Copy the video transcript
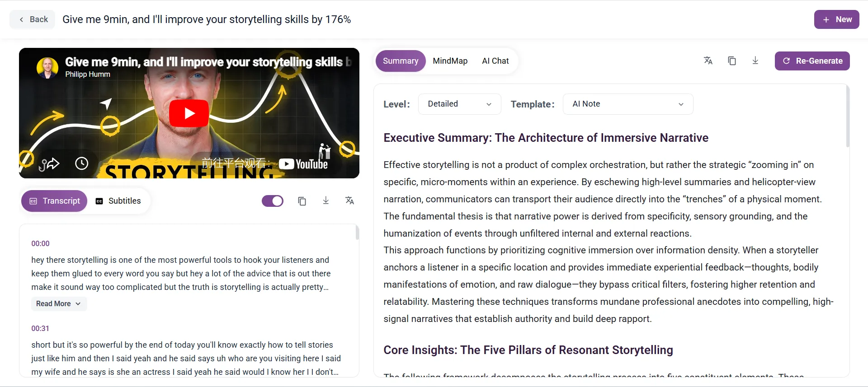 pyautogui.click(x=302, y=200)
